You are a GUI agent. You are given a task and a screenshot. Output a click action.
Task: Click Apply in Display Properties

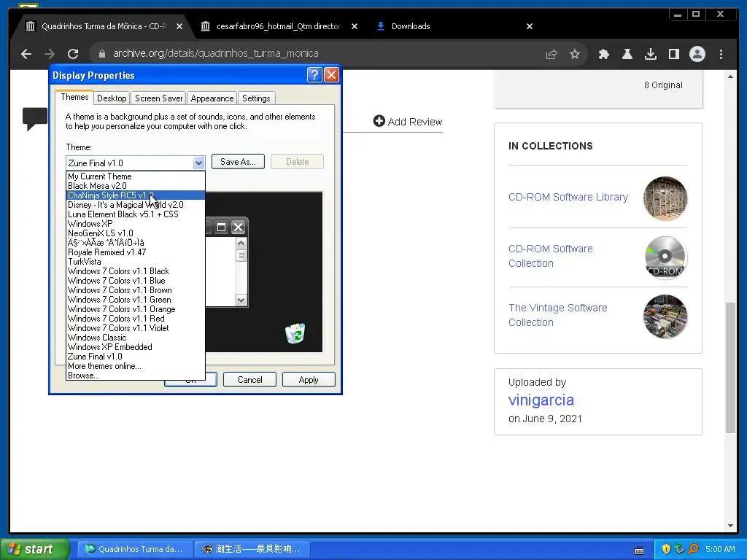click(x=309, y=379)
